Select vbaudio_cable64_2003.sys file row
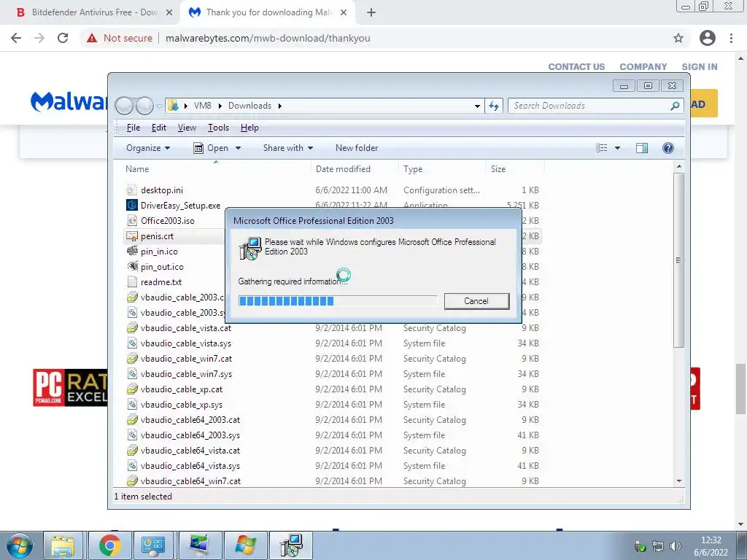This screenshot has width=747, height=560. (333, 435)
